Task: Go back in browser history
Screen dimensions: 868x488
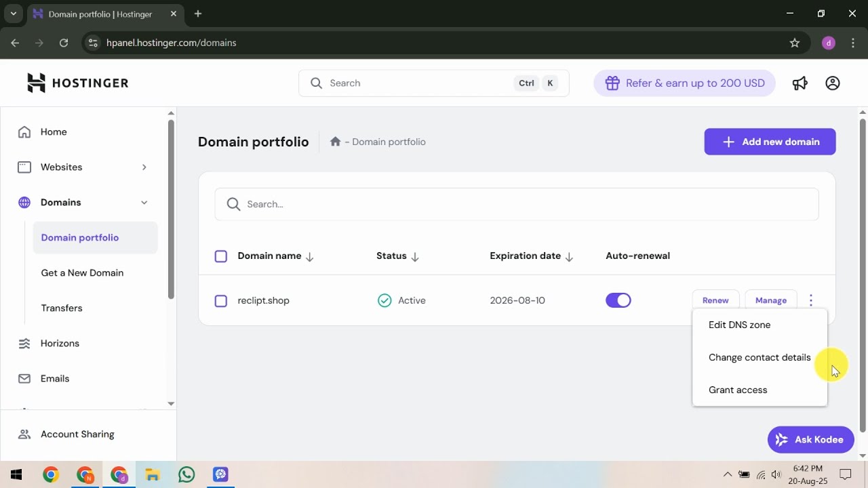Action: (x=15, y=43)
